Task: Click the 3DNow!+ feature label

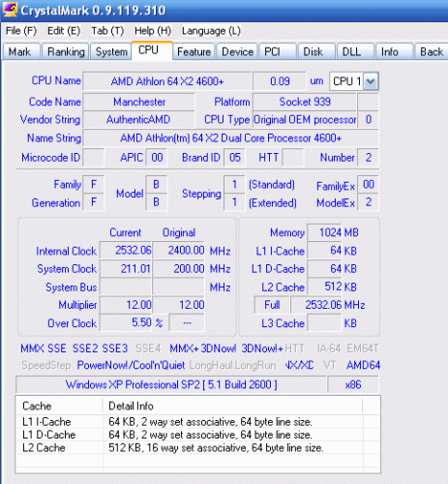Action: pos(262,348)
